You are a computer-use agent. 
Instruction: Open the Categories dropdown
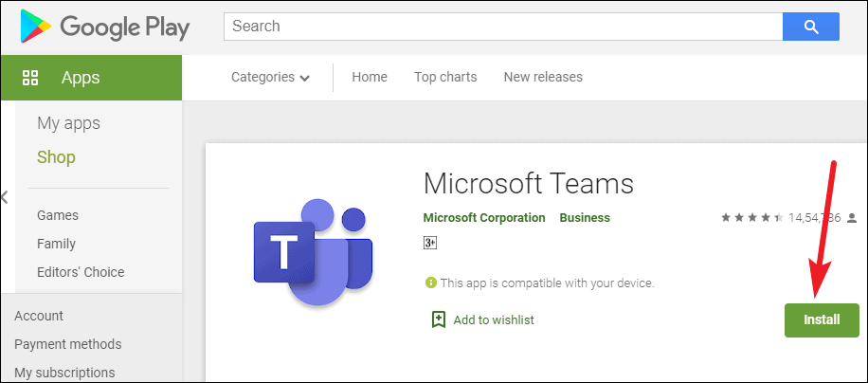pos(270,77)
